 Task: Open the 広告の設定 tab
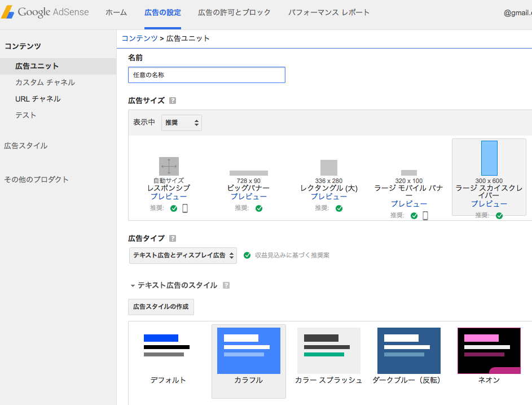point(162,12)
